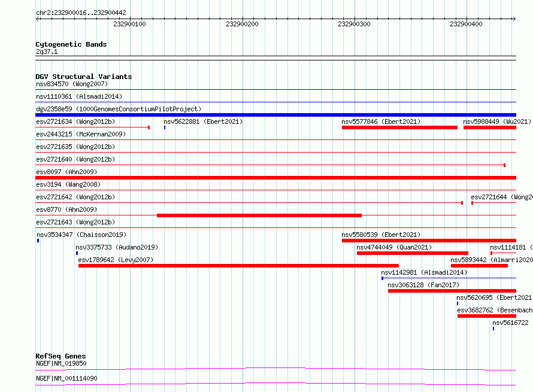Viewport: 533px width, 392px height.
Task: Select the esv8097 (Ahn2009) label
Action: pos(66,172)
